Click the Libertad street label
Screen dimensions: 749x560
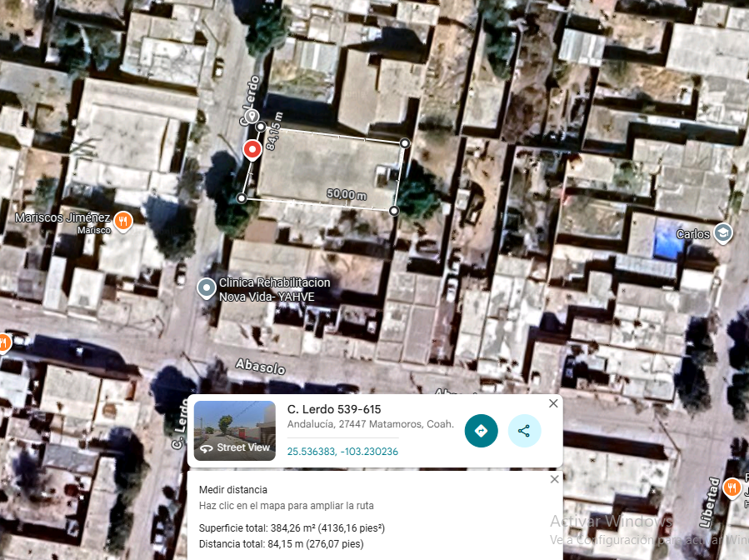click(x=710, y=502)
